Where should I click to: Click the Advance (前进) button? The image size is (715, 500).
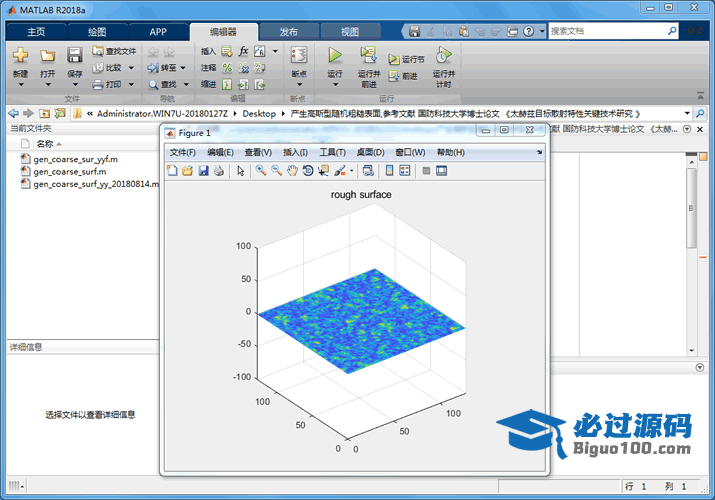pyautogui.click(x=403, y=76)
